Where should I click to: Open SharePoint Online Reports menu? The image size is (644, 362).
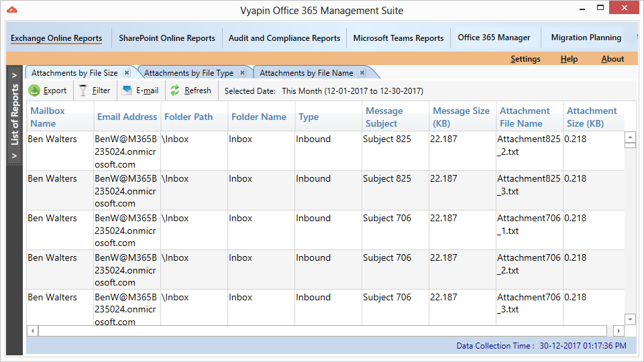[x=167, y=38]
